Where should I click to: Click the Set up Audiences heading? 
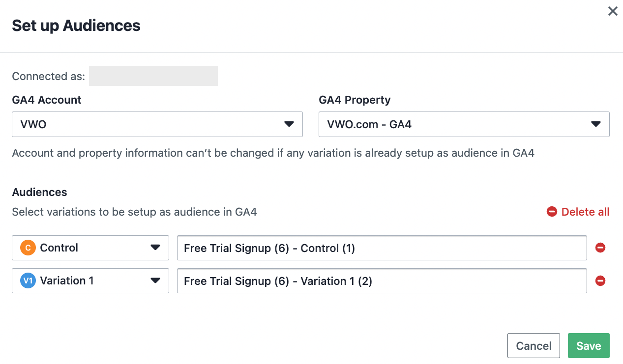(76, 26)
